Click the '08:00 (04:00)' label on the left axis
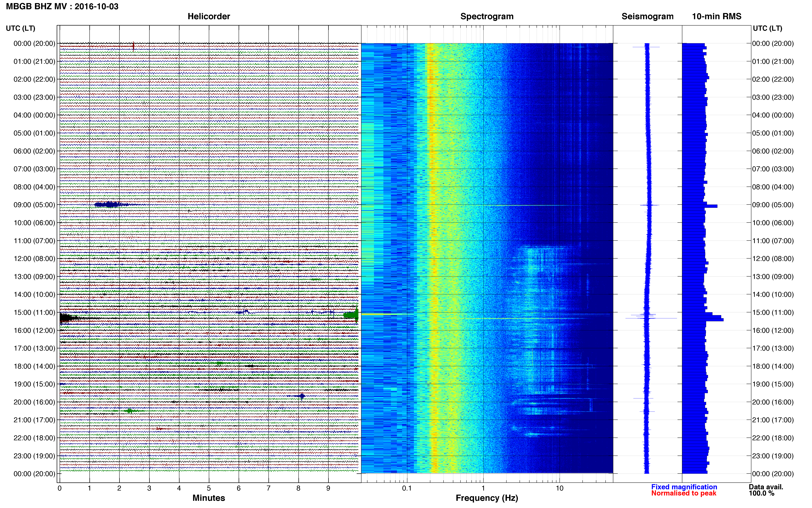This screenshot has height=508, width=812. (x=34, y=187)
